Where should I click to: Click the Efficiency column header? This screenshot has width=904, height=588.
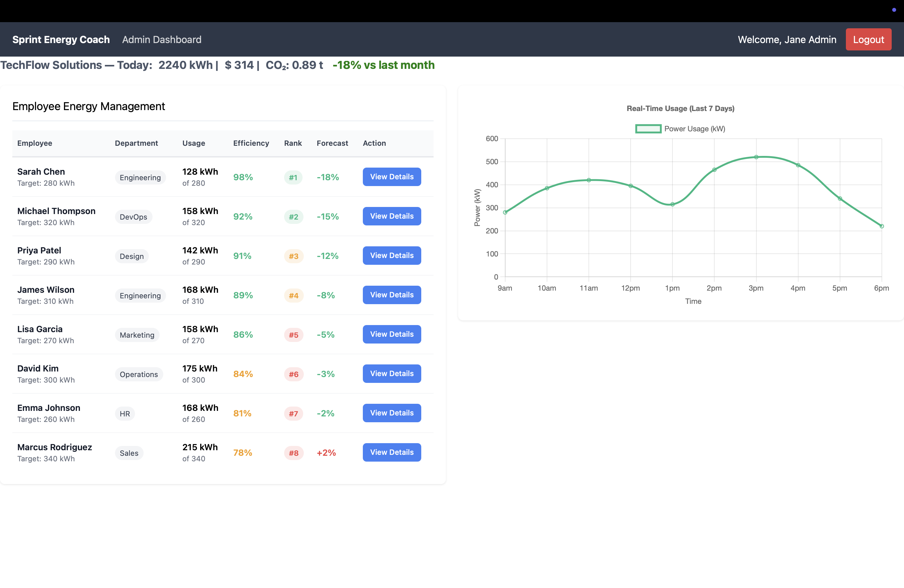(x=251, y=143)
